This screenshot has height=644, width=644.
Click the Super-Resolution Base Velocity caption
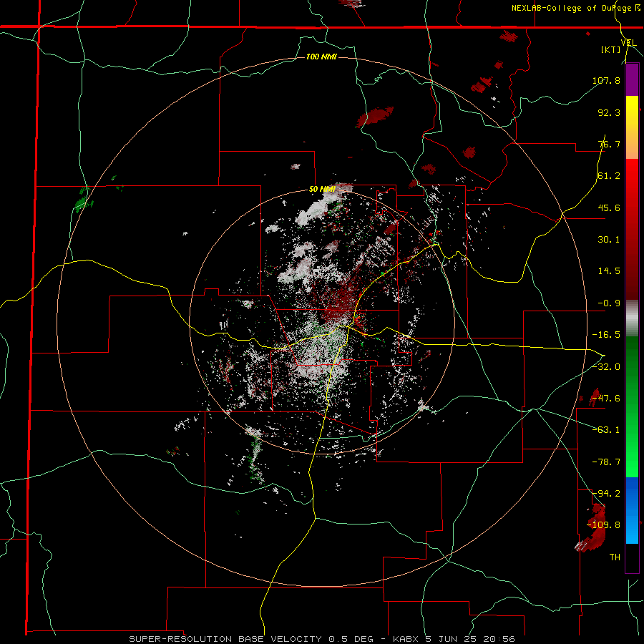321,639
